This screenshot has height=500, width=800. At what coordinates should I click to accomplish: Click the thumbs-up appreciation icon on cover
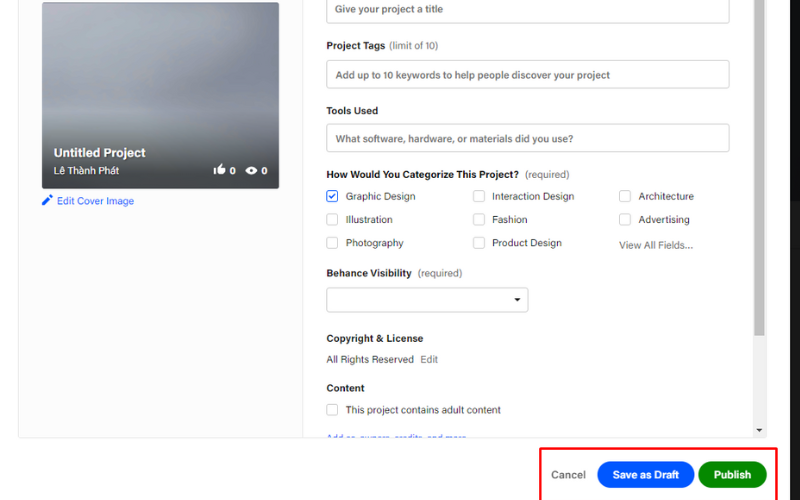point(219,169)
